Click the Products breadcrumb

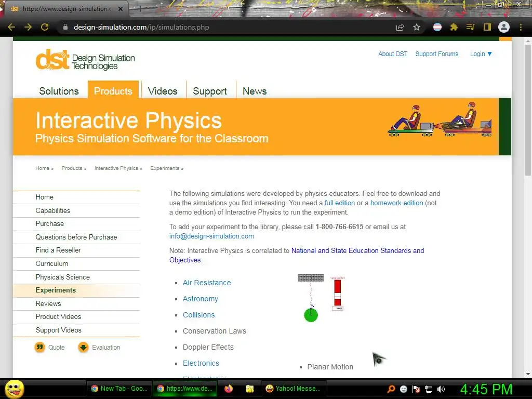[72, 168]
